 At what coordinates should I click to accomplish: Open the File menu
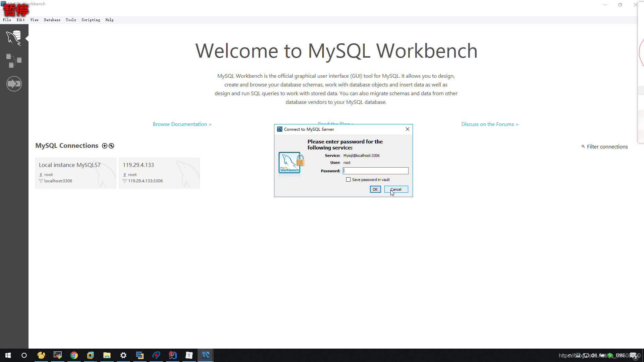(x=7, y=20)
